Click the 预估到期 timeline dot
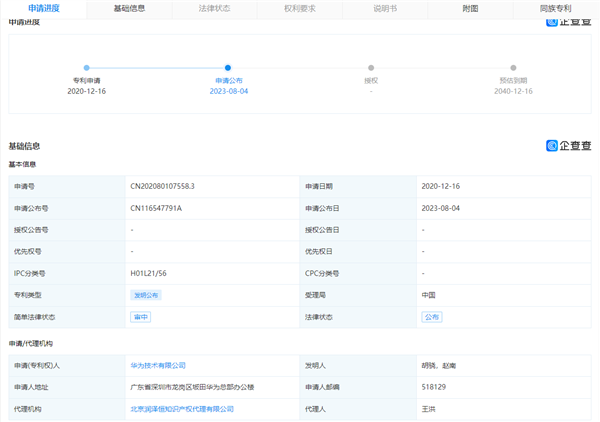This screenshot has width=600, height=422. [515, 68]
